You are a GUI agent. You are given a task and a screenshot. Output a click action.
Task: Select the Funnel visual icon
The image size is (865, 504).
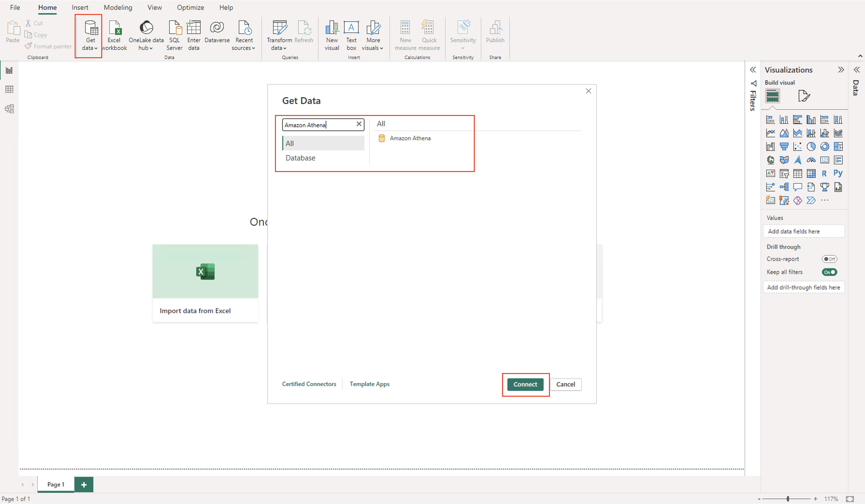pos(784,147)
